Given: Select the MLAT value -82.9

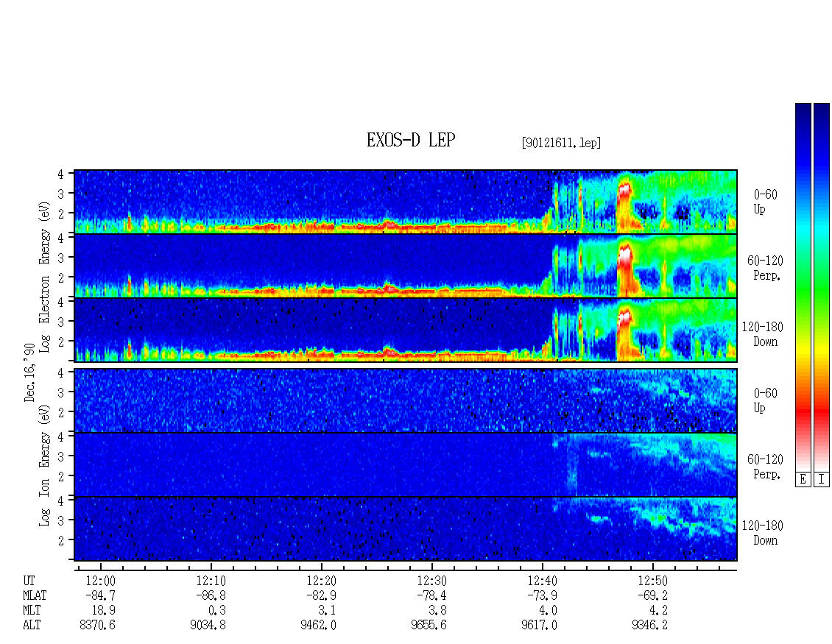Looking at the screenshot, I should pos(321,595).
